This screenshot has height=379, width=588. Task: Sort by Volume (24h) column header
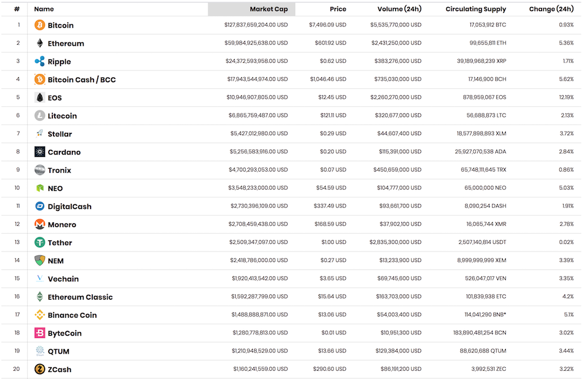coord(399,9)
